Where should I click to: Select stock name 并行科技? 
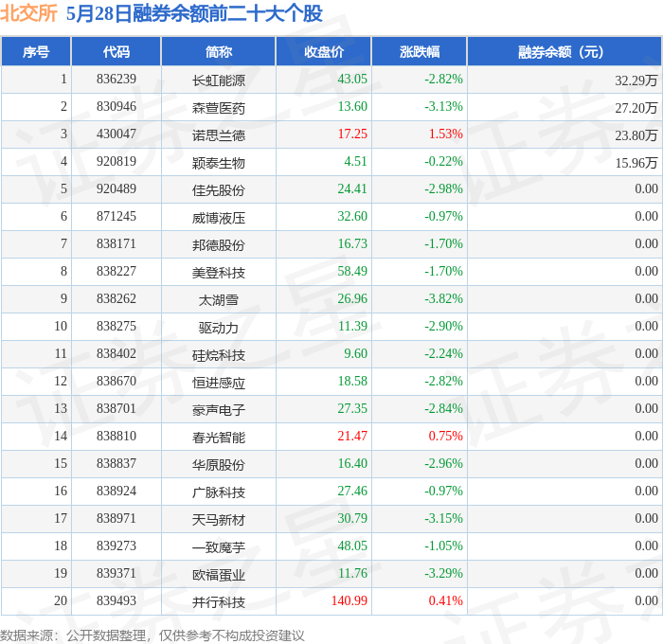coord(219,602)
